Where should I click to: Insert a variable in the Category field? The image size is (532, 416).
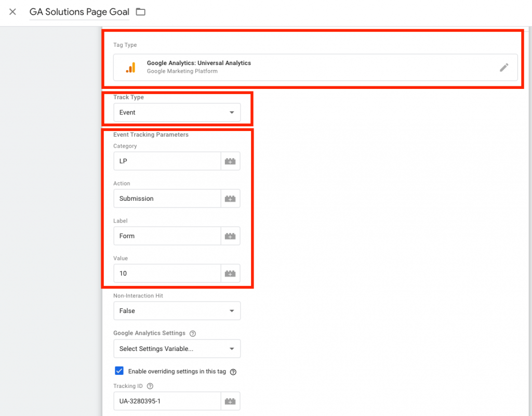(x=230, y=161)
